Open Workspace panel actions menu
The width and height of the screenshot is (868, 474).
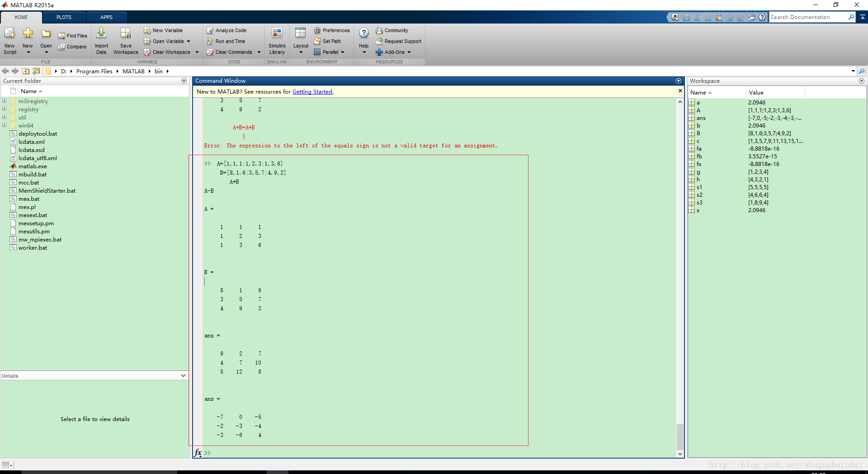click(862, 81)
